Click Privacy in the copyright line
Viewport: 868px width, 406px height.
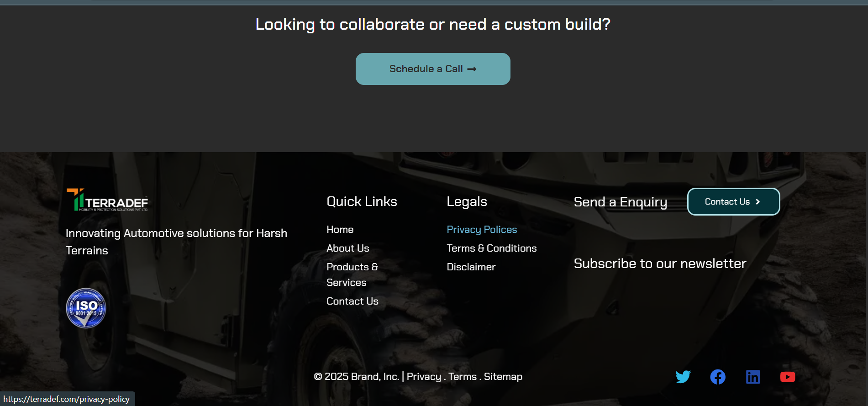[x=424, y=377]
